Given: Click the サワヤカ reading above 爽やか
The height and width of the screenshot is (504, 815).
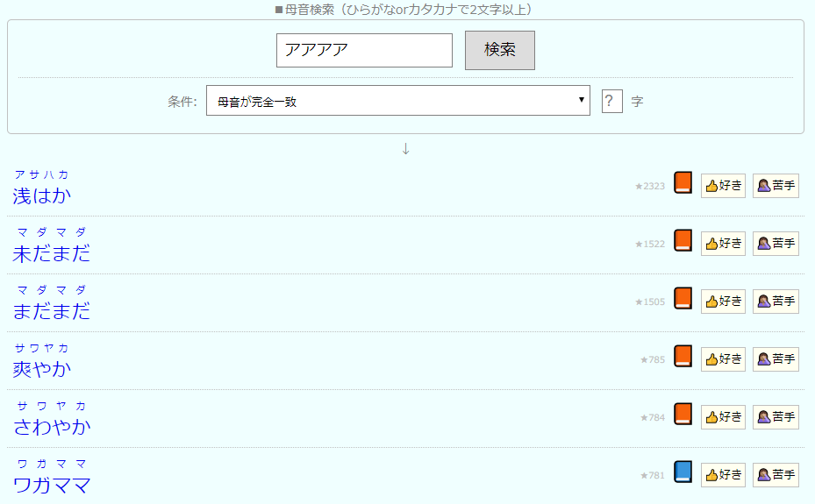Looking at the screenshot, I should coord(41,348).
